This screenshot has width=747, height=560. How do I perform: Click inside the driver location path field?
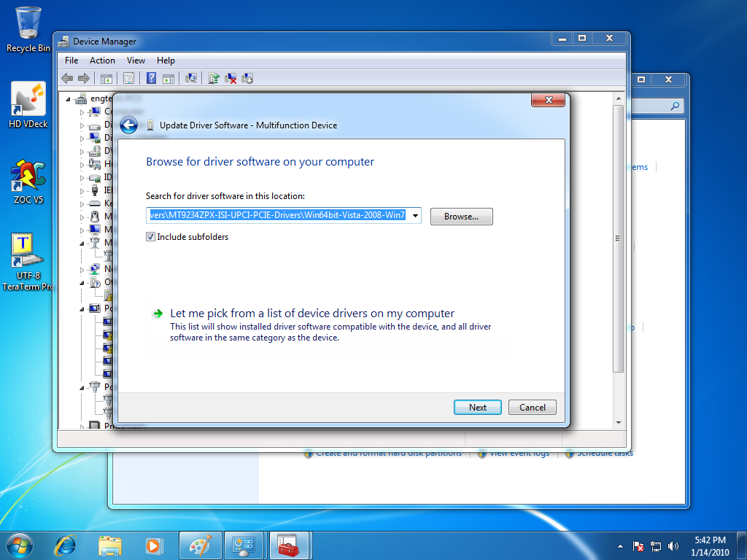tap(277, 216)
